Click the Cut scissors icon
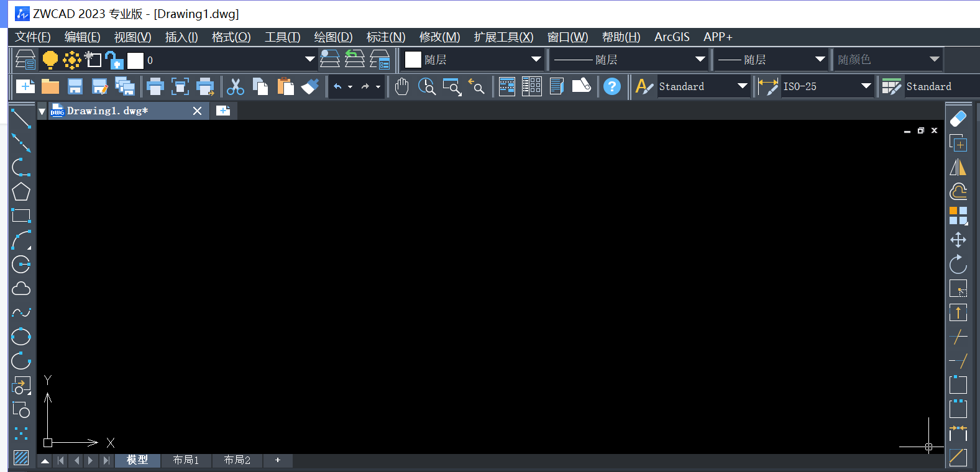The width and height of the screenshot is (980, 472). 236,86
